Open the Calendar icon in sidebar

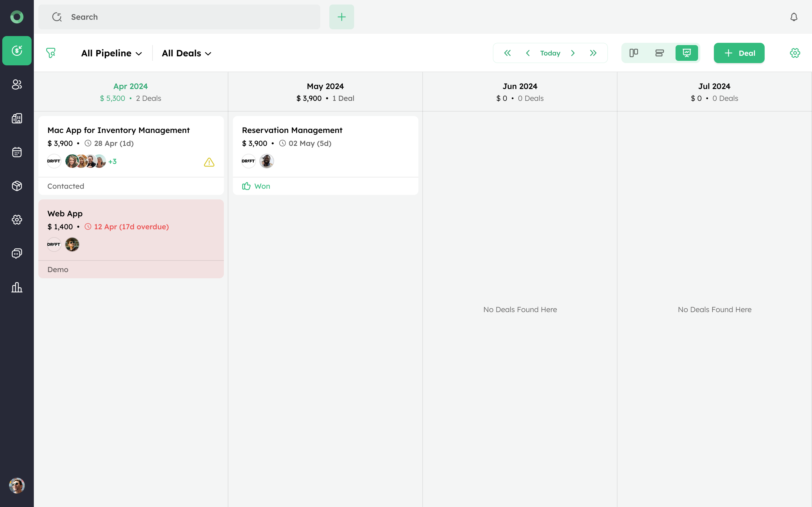[x=17, y=152]
